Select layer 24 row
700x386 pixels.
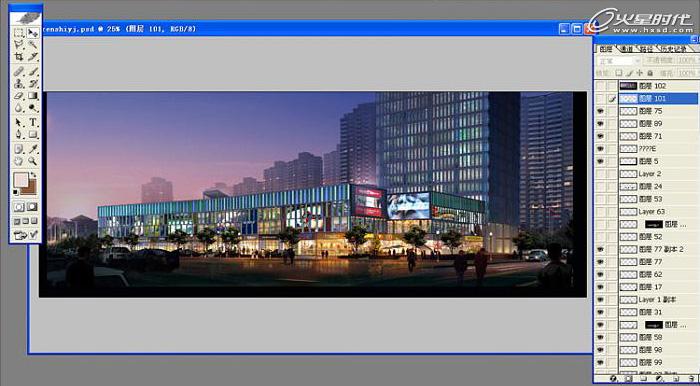click(x=658, y=187)
